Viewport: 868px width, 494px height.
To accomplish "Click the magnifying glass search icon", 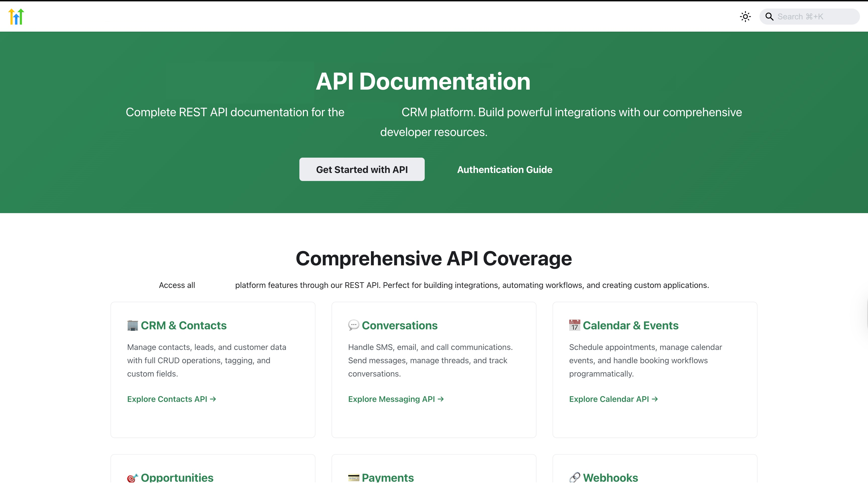I will pos(769,17).
